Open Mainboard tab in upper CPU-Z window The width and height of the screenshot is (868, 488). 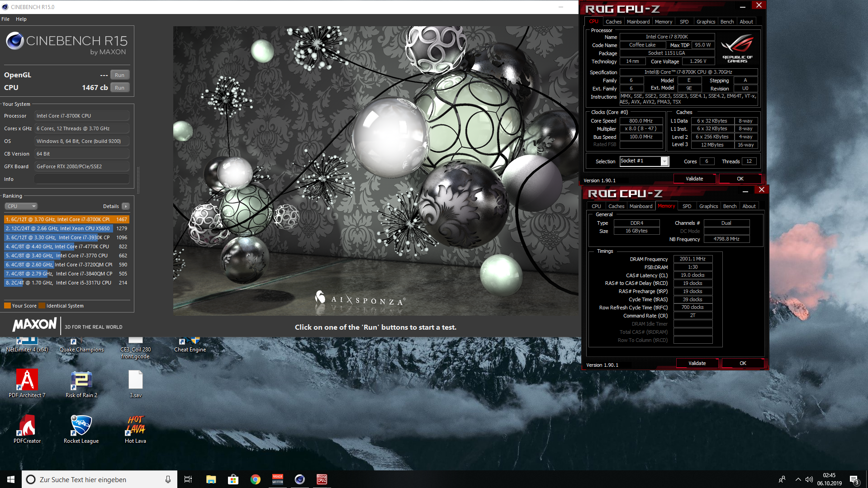[638, 22]
